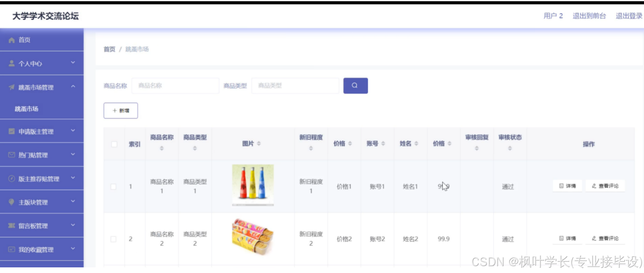Expand 主版块管理 menu chevron
Viewport: 644px width, 273px height.
coord(73,201)
